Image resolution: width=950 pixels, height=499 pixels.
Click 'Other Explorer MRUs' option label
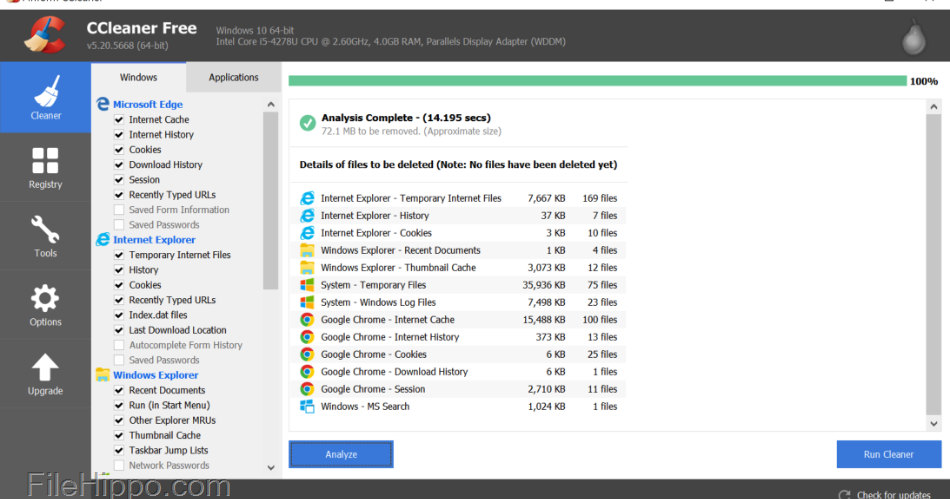tap(172, 420)
